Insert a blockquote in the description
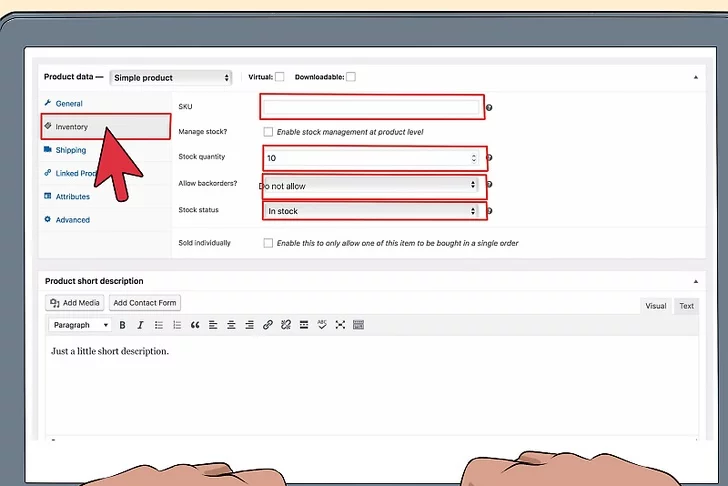728x486 pixels. (x=195, y=325)
